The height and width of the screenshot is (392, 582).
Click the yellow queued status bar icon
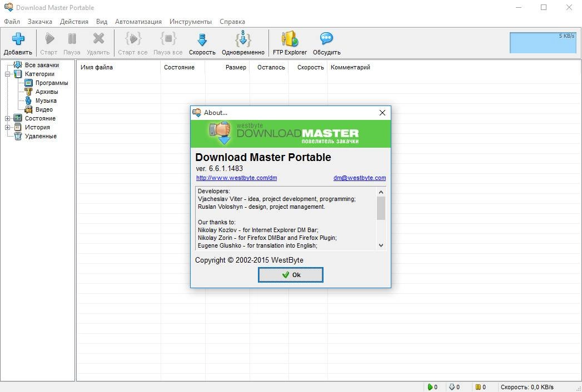(478, 387)
